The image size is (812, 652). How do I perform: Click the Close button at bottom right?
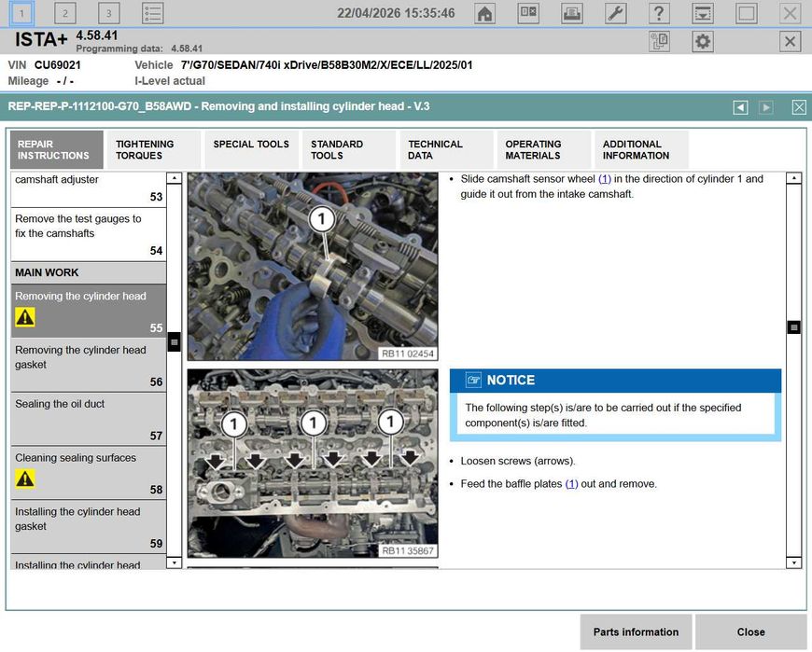751,631
